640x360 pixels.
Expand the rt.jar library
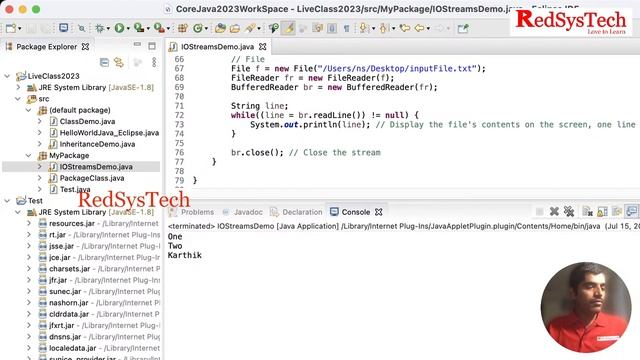(29, 235)
